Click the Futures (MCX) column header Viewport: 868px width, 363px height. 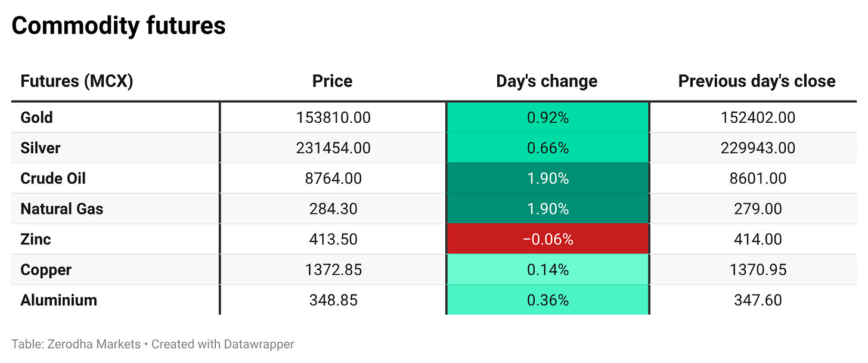[76, 81]
